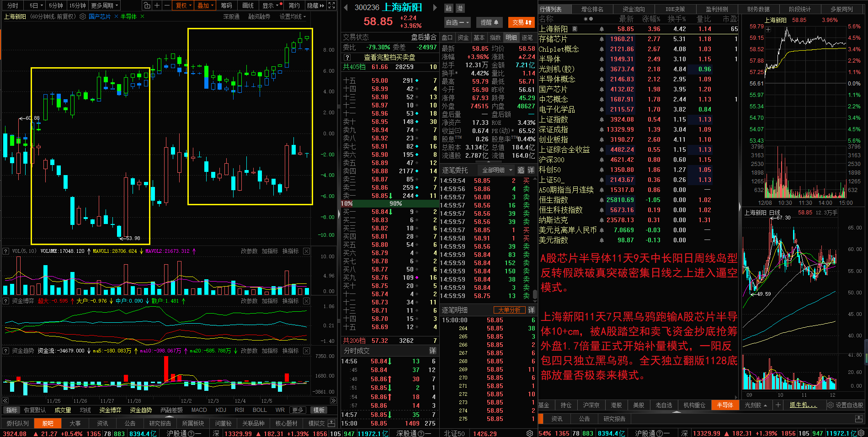The height and width of the screenshot is (437, 868).
Task: Remove 国产芯片 overlay with its X
Action: pos(116,16)
